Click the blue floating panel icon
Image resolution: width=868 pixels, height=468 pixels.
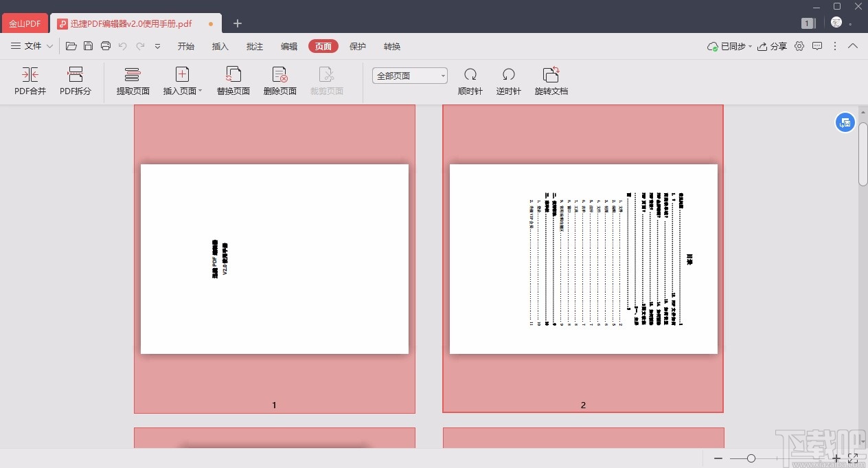point(845,122)
